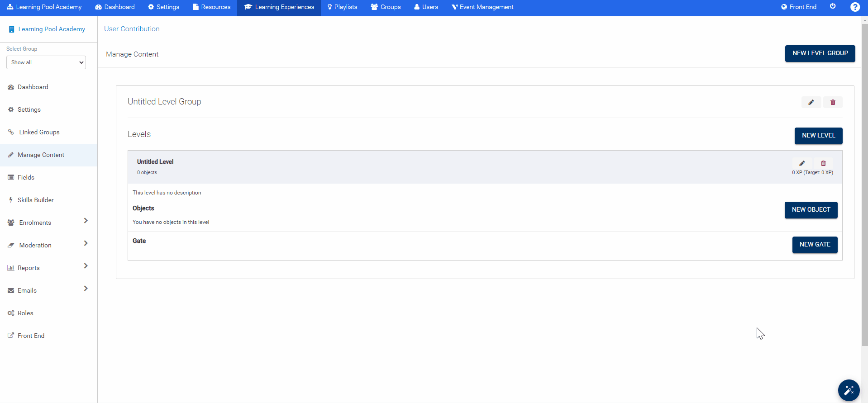868x403 pixels.
Task: Go to Event Management in top navigation
Action: [x=482, y=7]
